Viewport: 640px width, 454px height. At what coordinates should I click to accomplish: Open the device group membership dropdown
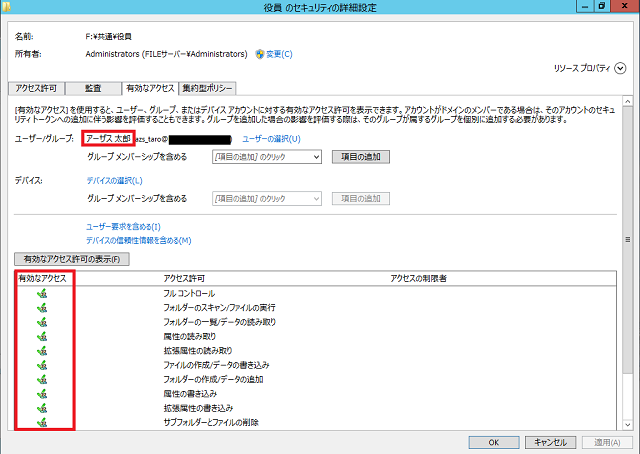tap(266, 198)
